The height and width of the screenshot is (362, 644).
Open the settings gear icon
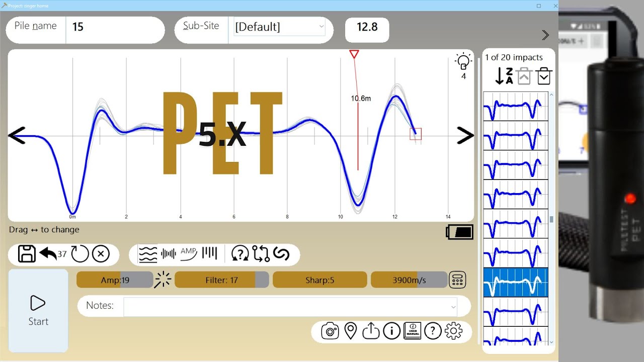coord(453,331)
